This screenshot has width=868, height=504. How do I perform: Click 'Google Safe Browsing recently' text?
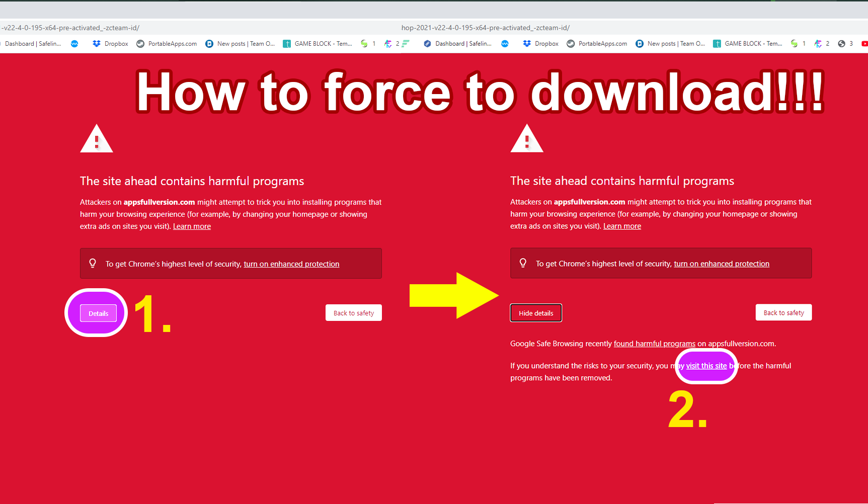561,344
